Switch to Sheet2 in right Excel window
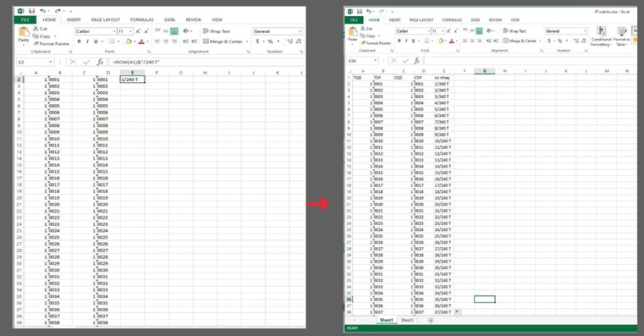644x336 pixels. pyautogui.click(x=407, y=320)
